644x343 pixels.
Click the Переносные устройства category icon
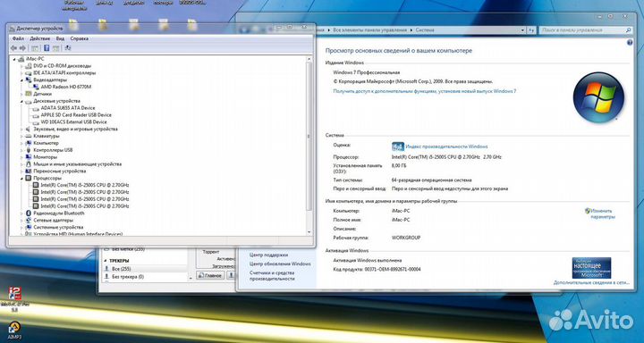pos(29,171)
